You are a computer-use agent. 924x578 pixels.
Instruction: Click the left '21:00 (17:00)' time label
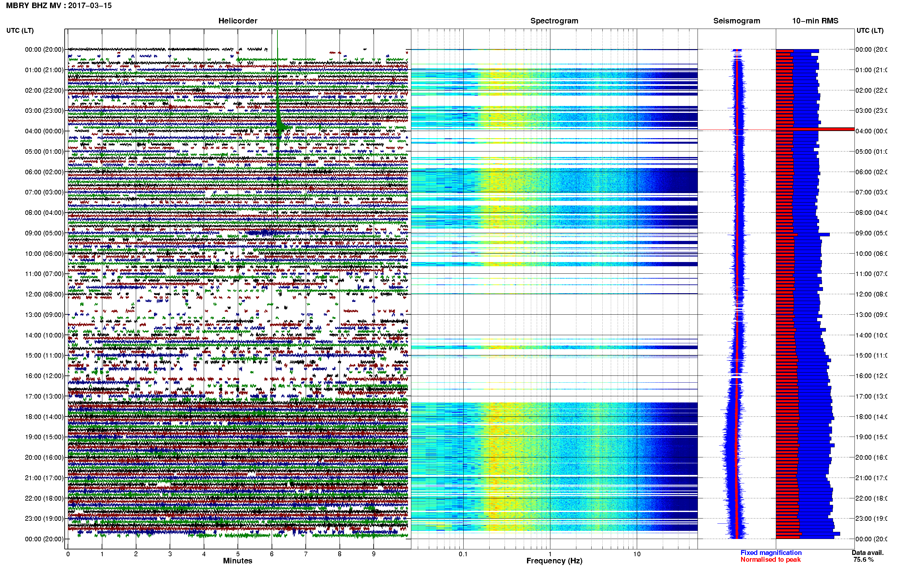44,478
